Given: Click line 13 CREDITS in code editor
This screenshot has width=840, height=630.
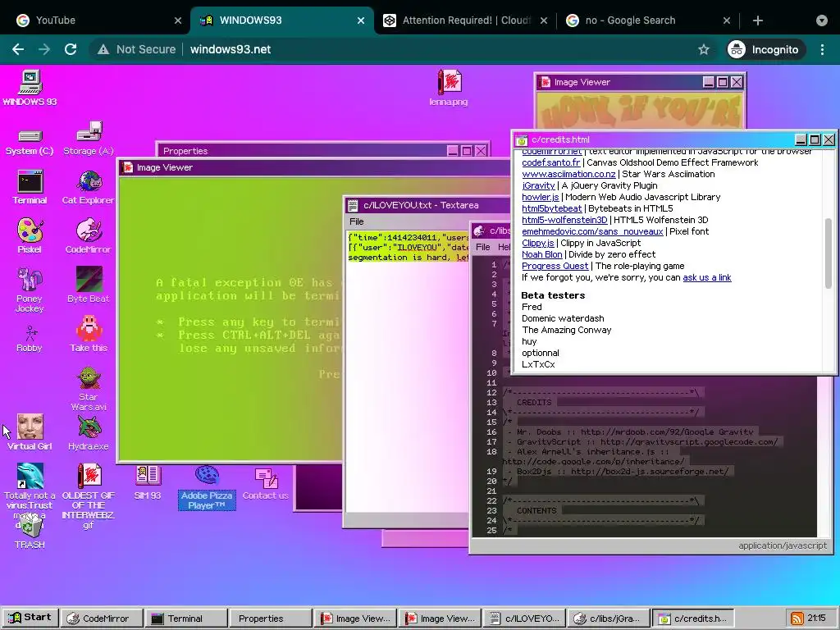Looking at the screenshot, I should pos(533,402).
